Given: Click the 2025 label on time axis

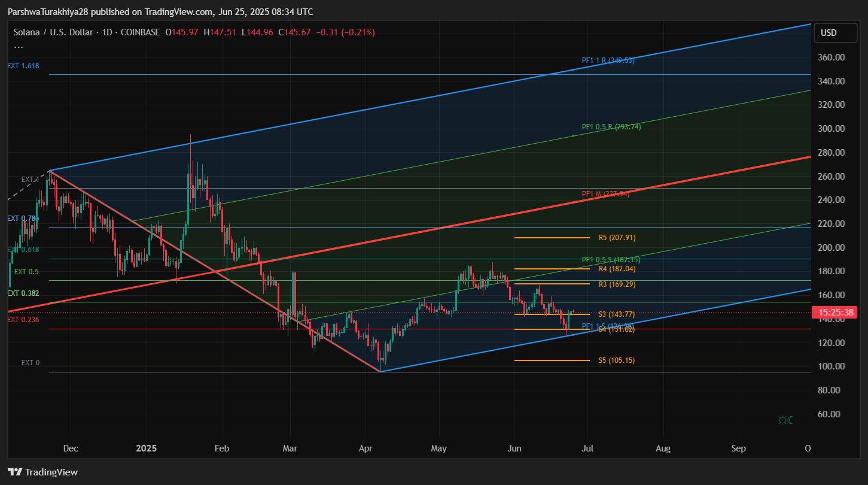Looking at the screenshot, I should coord(146,448).
